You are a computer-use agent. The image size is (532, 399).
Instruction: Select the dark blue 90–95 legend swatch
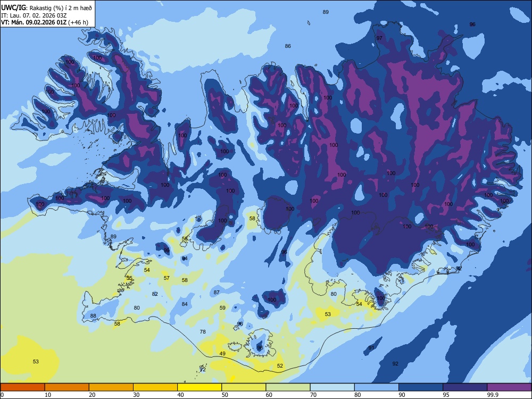(x=421, y=387)
